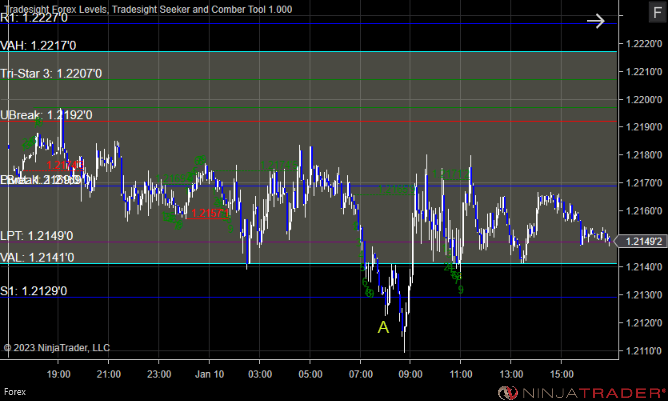668x401 pixels.
Task: Click the 13:00 time axis label
Action: click(511, 374)
